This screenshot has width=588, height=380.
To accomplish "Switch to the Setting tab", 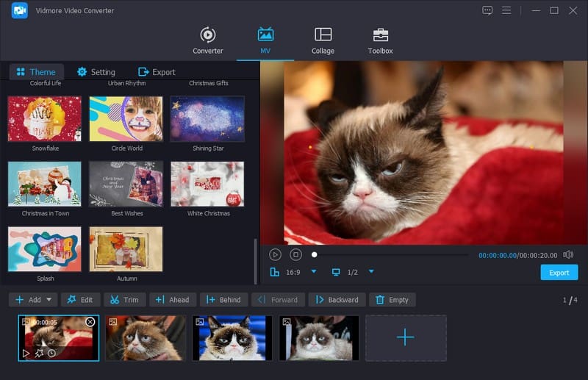I will 96,72.
